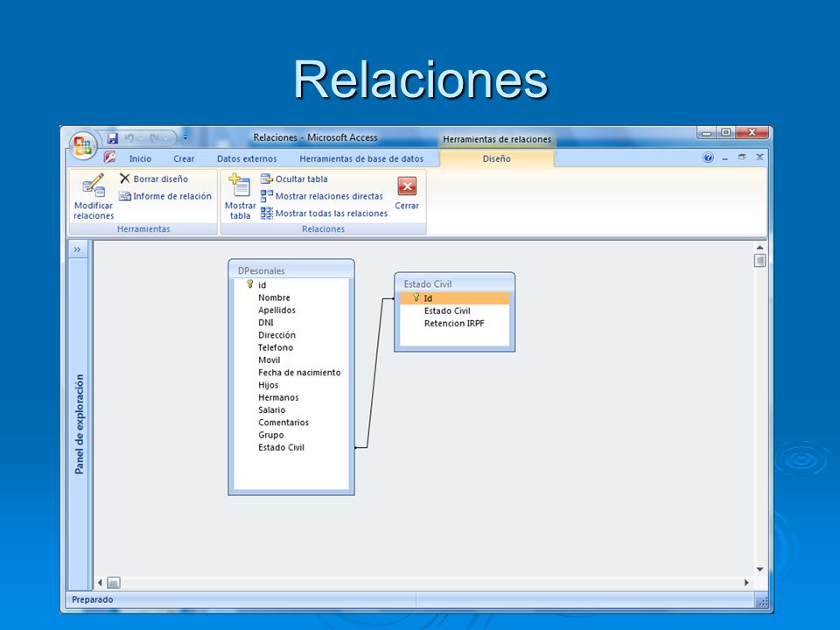Switch to the Crear tab

pos(184,158)
